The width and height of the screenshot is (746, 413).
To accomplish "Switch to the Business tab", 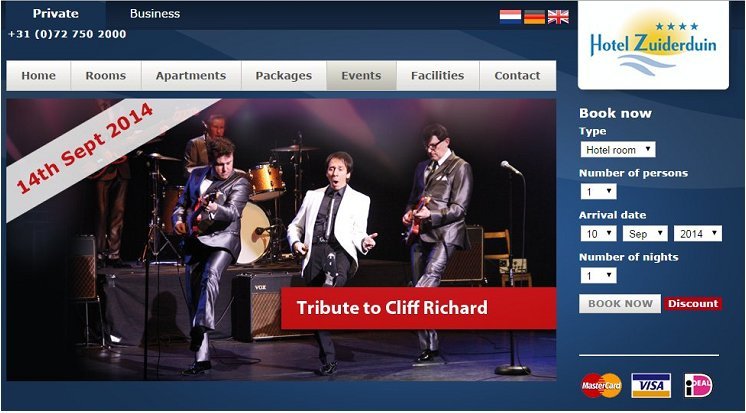I will pos(155,14).
